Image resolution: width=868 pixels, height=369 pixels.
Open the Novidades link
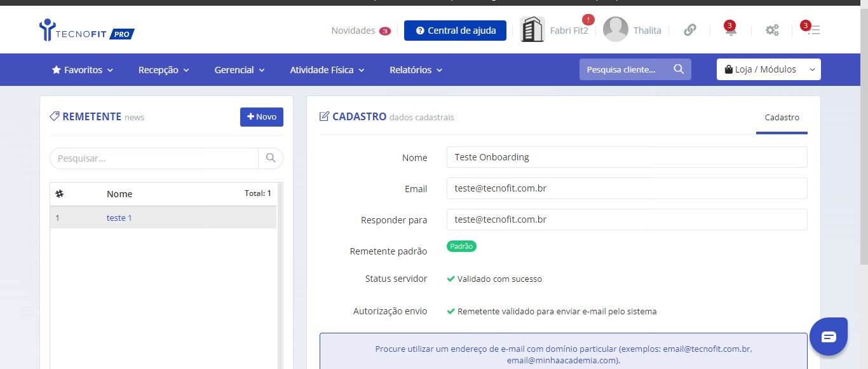coord(353,31)
